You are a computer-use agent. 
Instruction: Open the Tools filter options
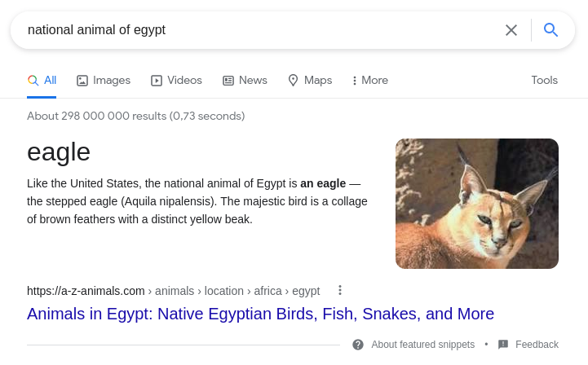click(x=544, y=80)
